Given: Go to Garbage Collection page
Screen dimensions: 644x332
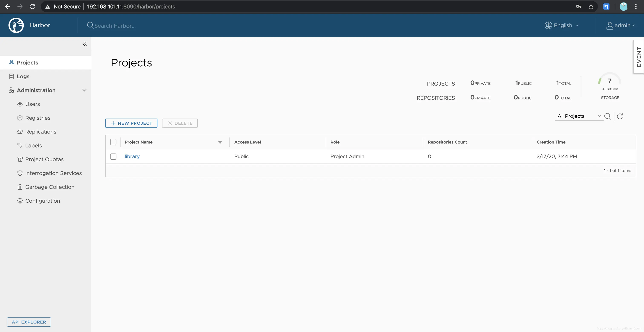Looking at the screenshot, I should tap(49, 187).
